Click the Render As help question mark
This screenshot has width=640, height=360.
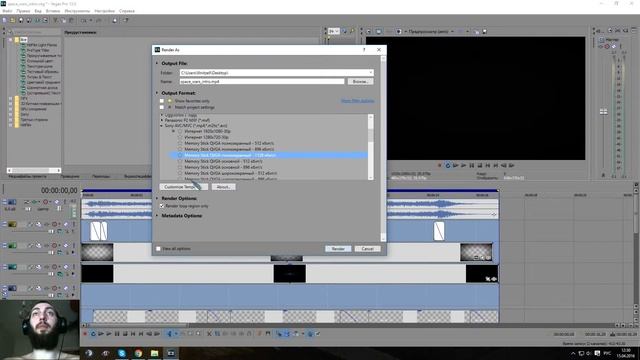[x=364, y=50]
